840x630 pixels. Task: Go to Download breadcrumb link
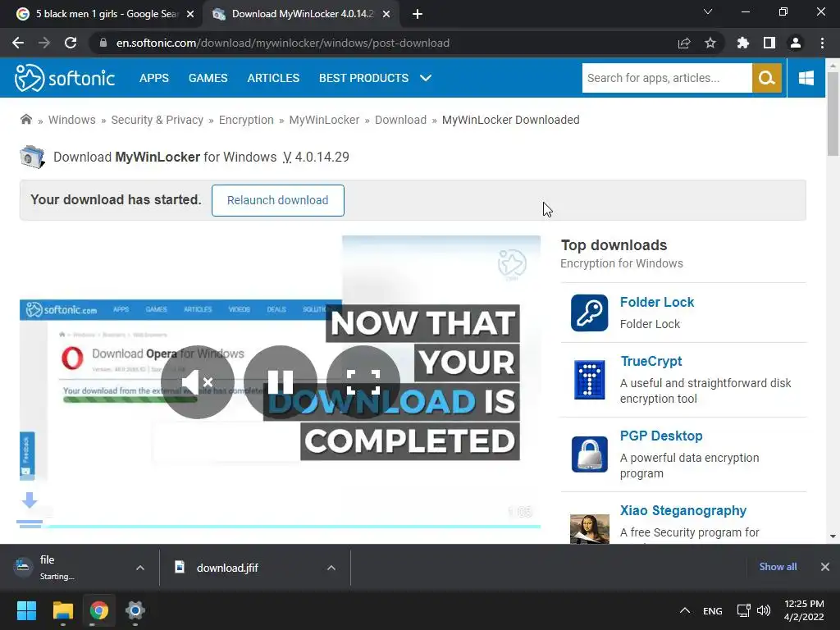pos(400,120)
